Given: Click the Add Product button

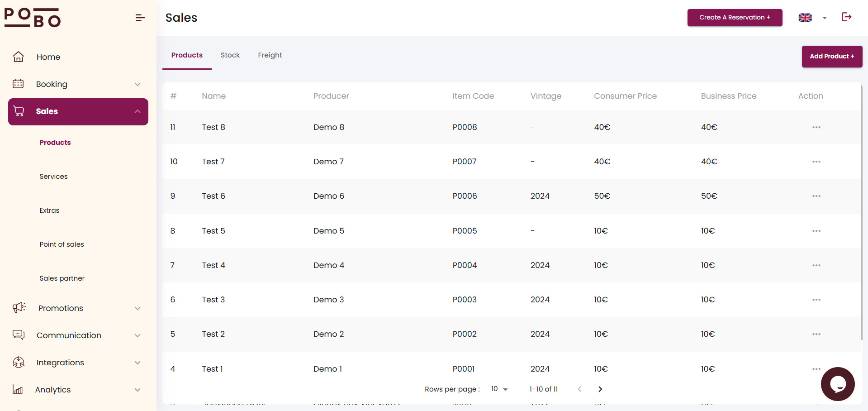Looking at the screenshot, I should tap(831, 57).
